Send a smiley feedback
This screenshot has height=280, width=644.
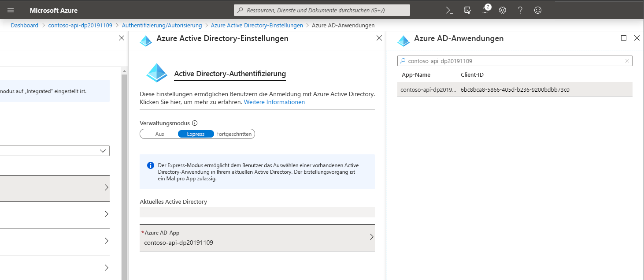point(537,10)
